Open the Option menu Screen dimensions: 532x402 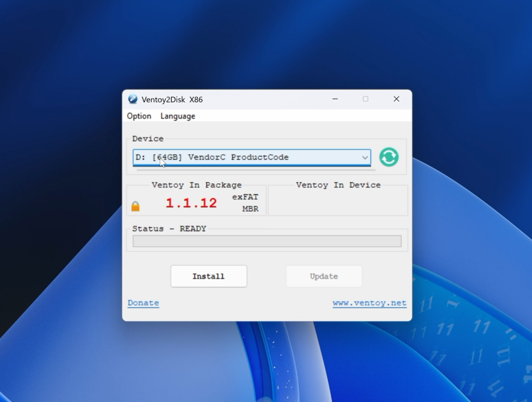(139, 116)
